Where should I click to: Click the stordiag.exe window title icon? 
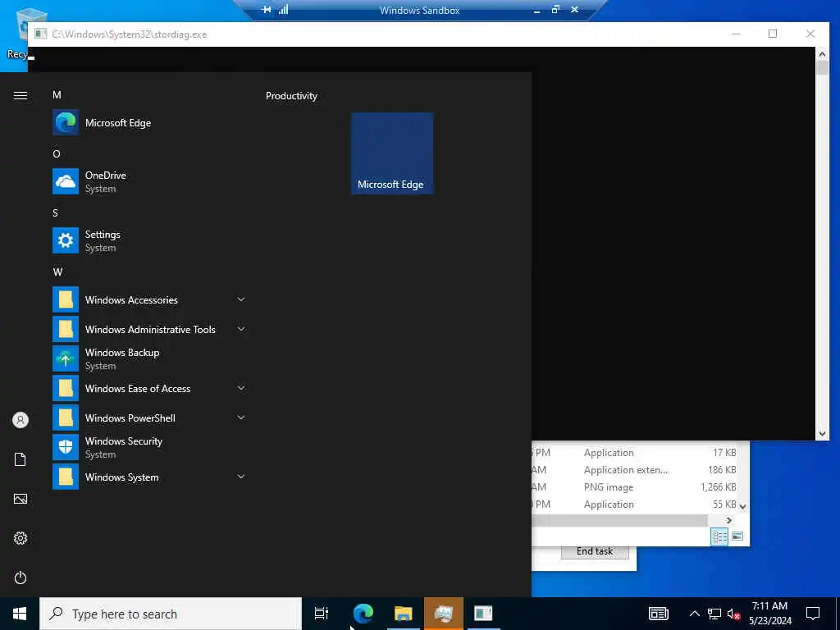click(41, 34)
